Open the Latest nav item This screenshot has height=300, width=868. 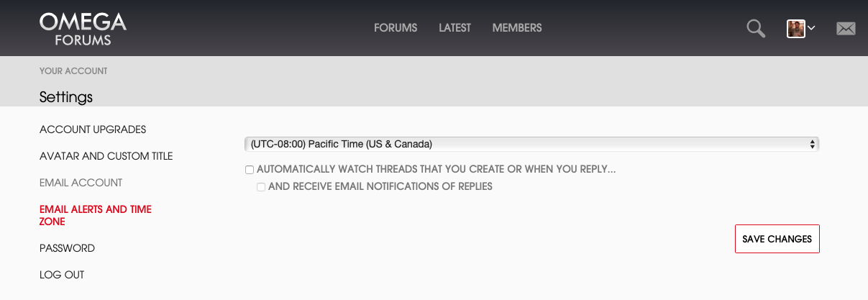tap(454, 28)
